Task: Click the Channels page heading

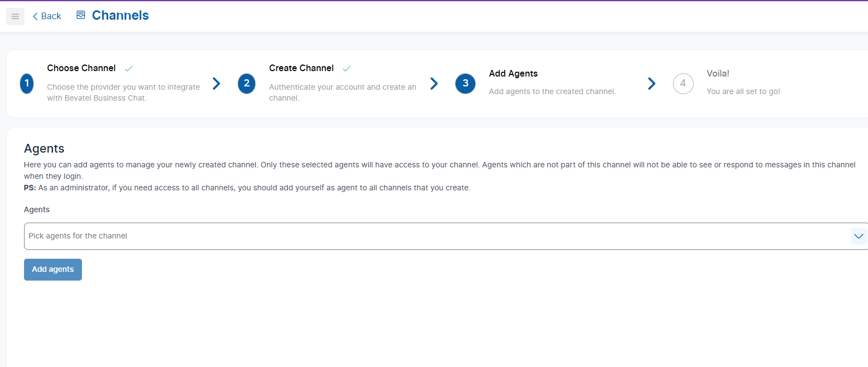Action: (120, 15)
